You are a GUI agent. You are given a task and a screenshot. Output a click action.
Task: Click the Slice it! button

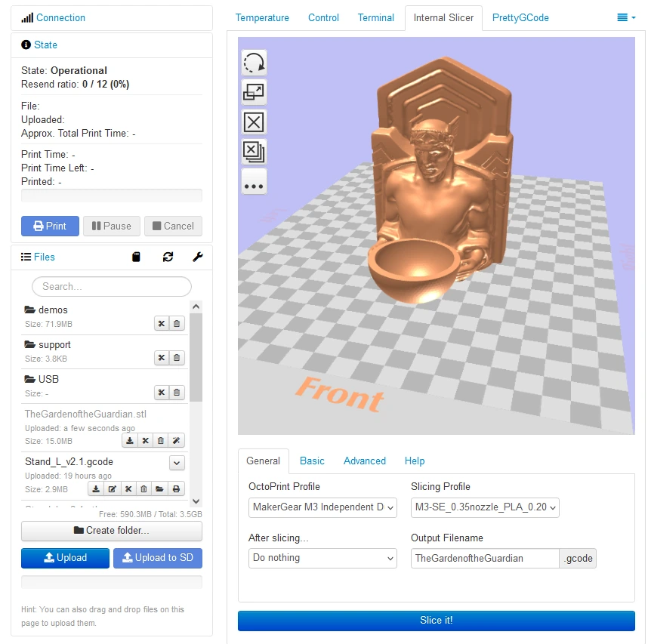(x=437, y=621)
